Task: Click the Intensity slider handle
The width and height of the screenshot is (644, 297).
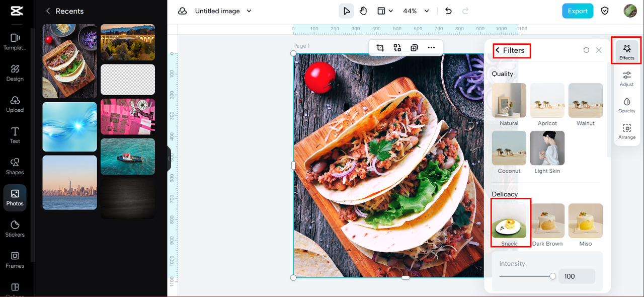Action: [552, 276]
